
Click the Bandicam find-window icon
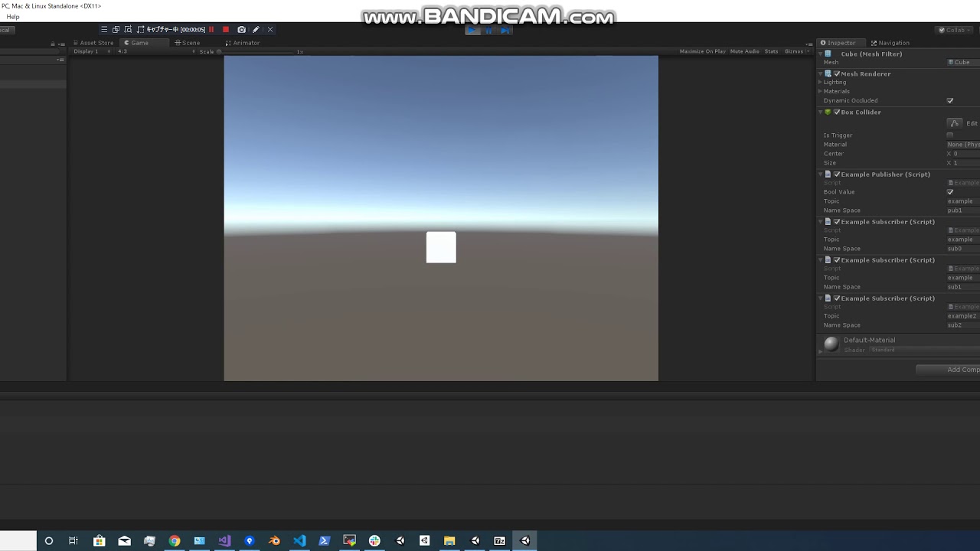pyautogui.click(x=128, y=30)
